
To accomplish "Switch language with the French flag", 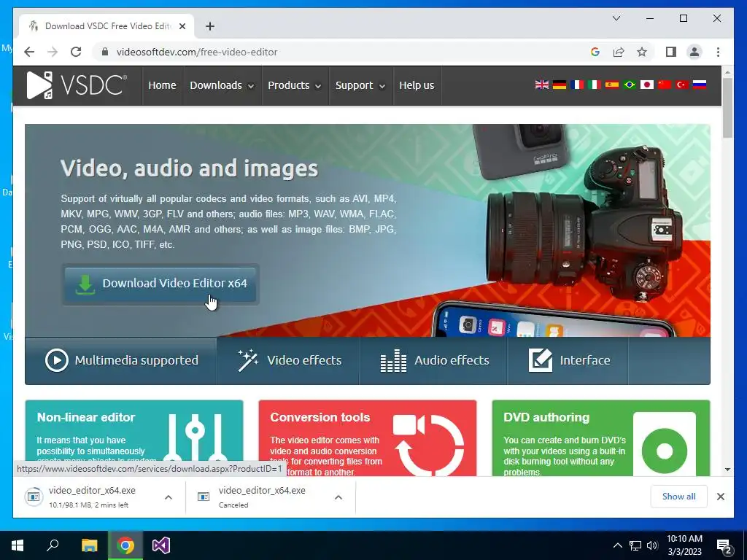I will [577, 85].
